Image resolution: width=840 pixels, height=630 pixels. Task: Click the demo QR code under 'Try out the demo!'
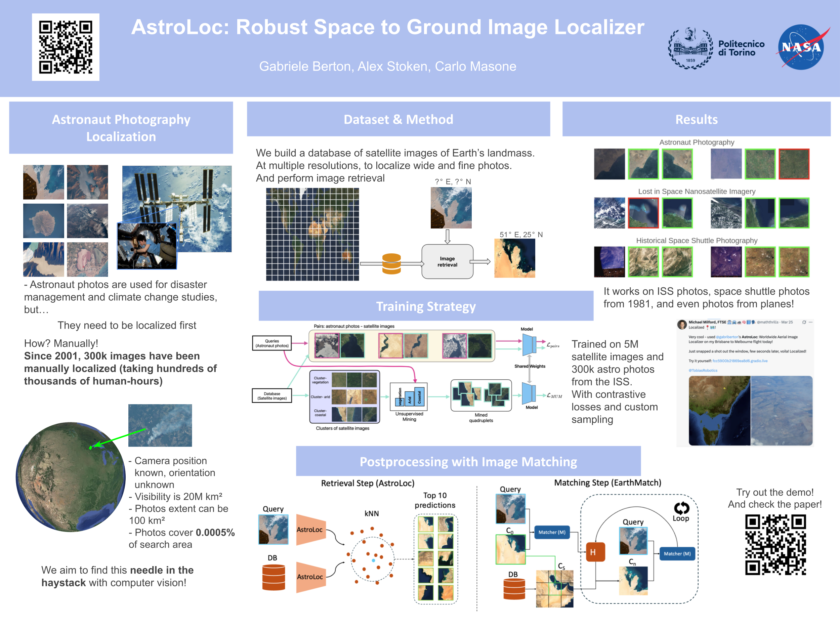[775, 545]
